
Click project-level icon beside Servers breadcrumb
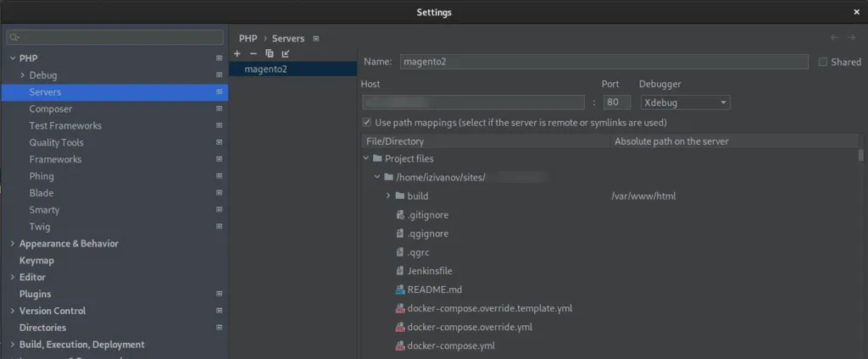pos(316,39)
